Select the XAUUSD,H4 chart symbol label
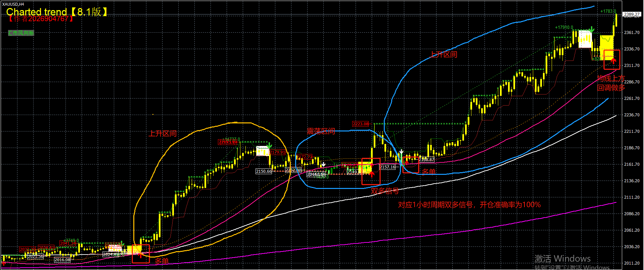Screen dimensions: 644x270 pyautogui.click(x=13, y=4)
